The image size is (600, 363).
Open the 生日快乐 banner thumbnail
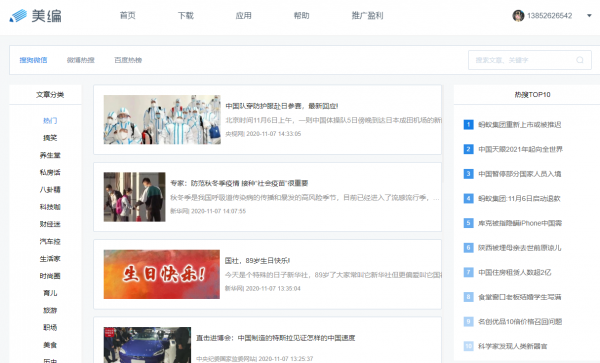click(x=162, y=274)
